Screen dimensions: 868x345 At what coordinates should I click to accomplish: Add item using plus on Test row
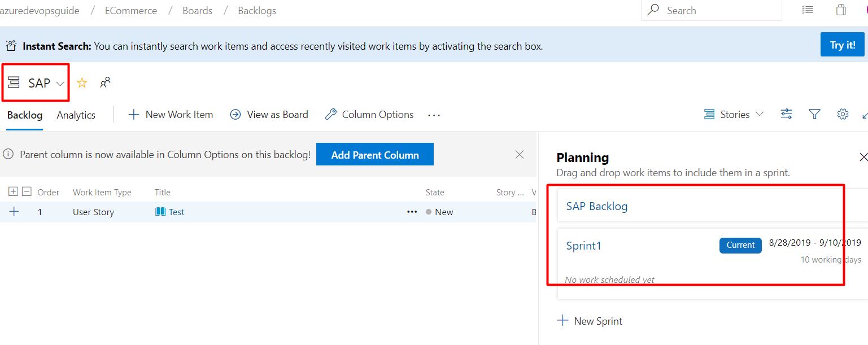click(x=14, y=212)
